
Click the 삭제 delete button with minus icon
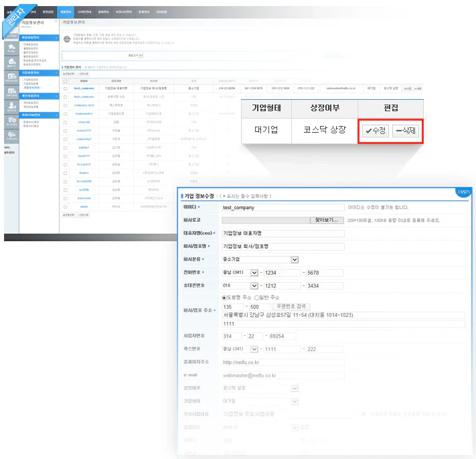click(405, 131)
